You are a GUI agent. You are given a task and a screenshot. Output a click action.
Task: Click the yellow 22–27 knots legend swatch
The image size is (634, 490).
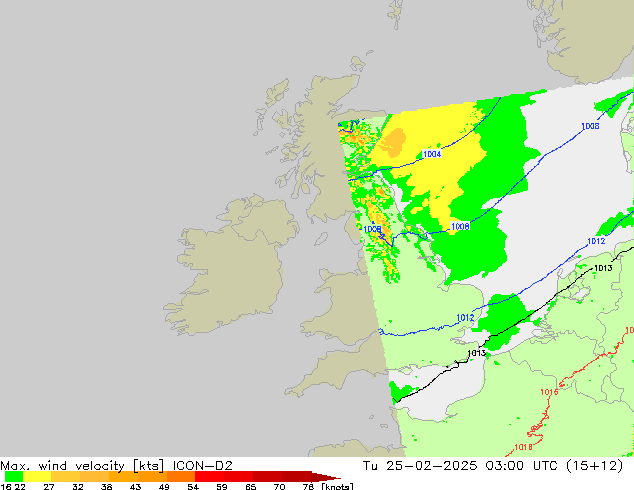pos(37,476)
